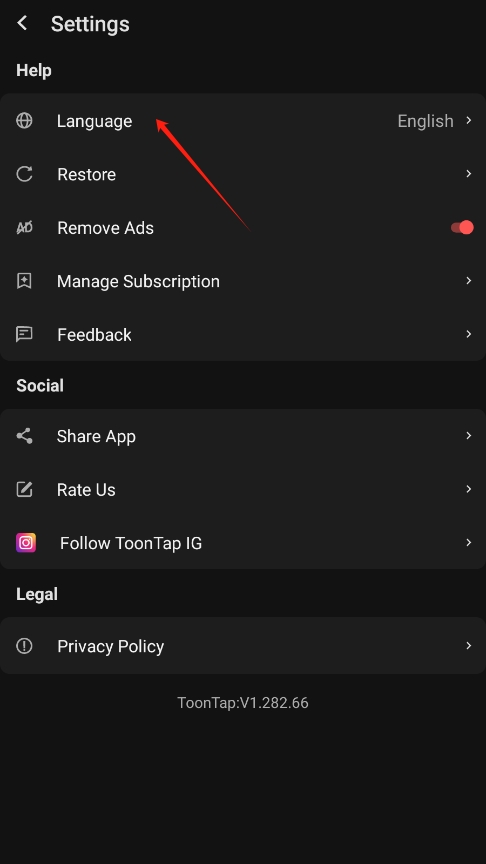Screen dimensions: 486x864
Task: Click the circular Restore arrow icon
Action: click(x=24, y=174)
